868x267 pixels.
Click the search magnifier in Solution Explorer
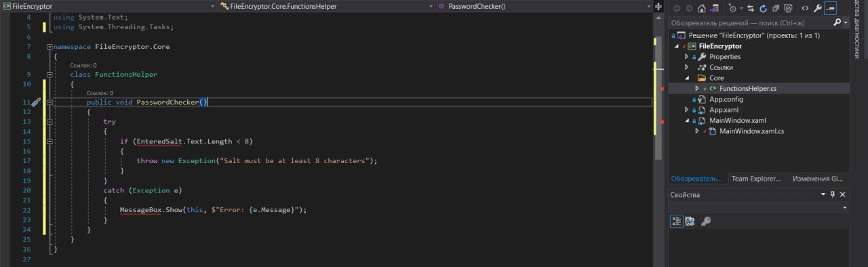tap(838, 22)
